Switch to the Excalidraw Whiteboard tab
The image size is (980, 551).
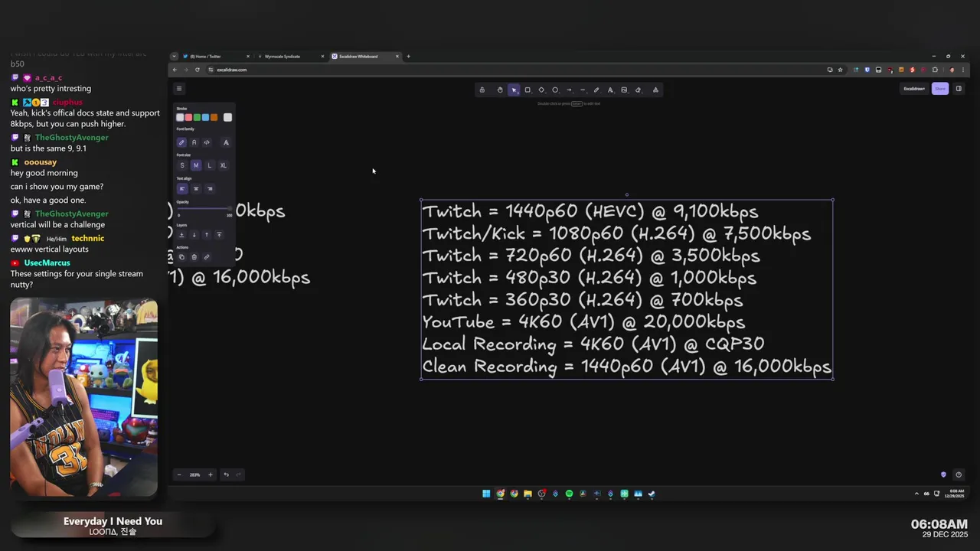[366, 56]
